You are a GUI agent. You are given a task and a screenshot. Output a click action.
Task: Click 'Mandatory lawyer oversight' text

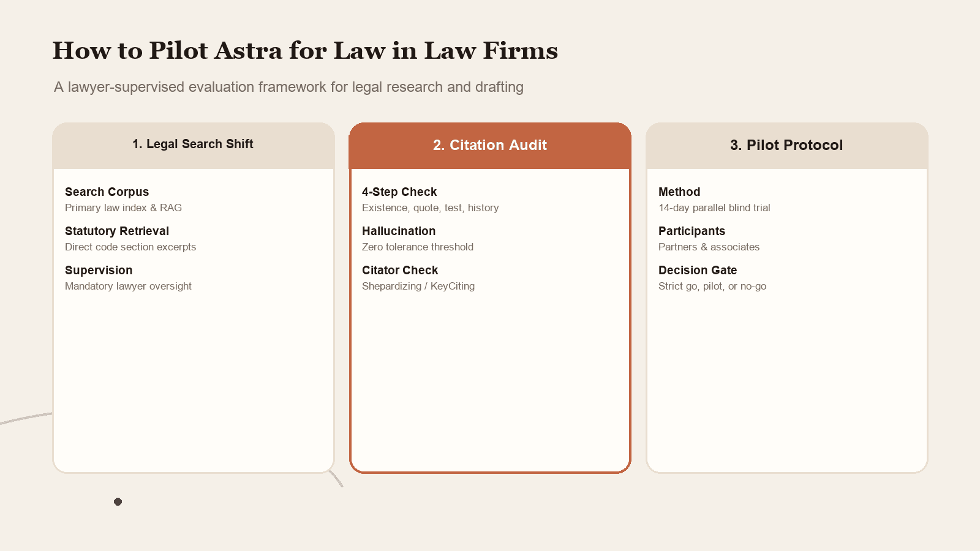128,286
